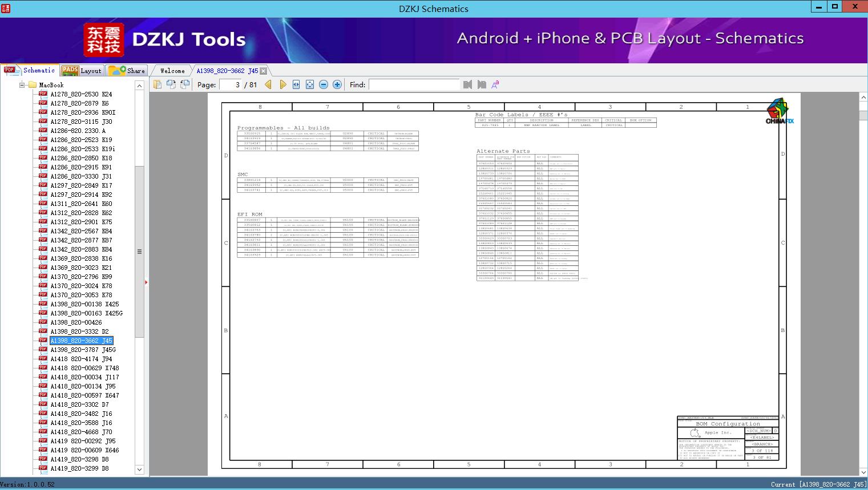Switch to the Schematic tab
This screenshot has width=868, height=490.
(x=30, y=70)
